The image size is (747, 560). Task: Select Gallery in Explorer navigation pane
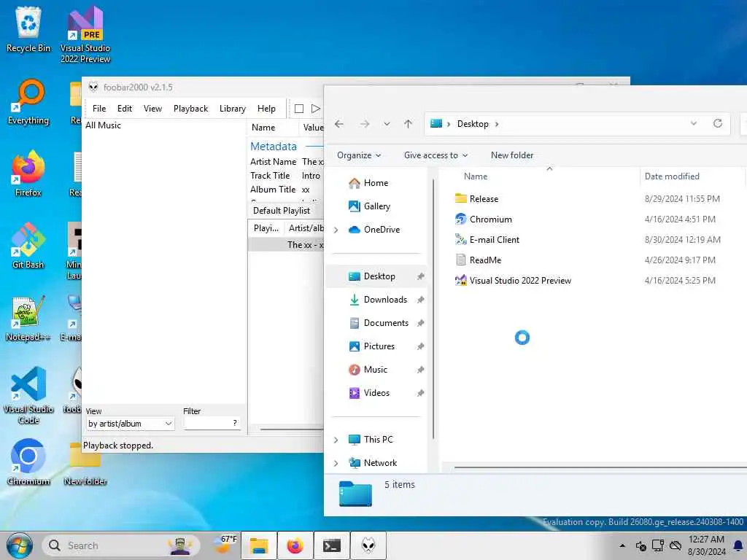[x=376, y=206]
